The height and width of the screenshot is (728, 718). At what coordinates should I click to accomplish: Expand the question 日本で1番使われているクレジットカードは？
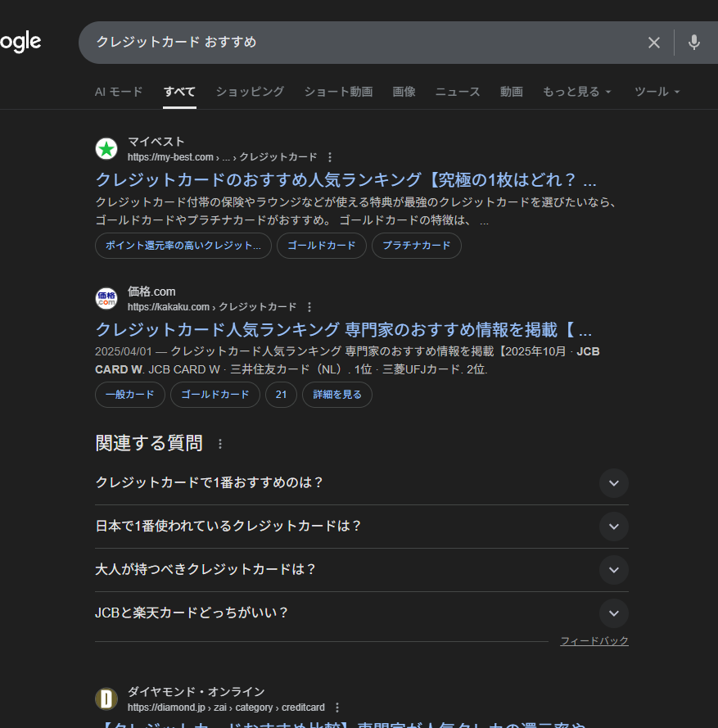[613, 527]
